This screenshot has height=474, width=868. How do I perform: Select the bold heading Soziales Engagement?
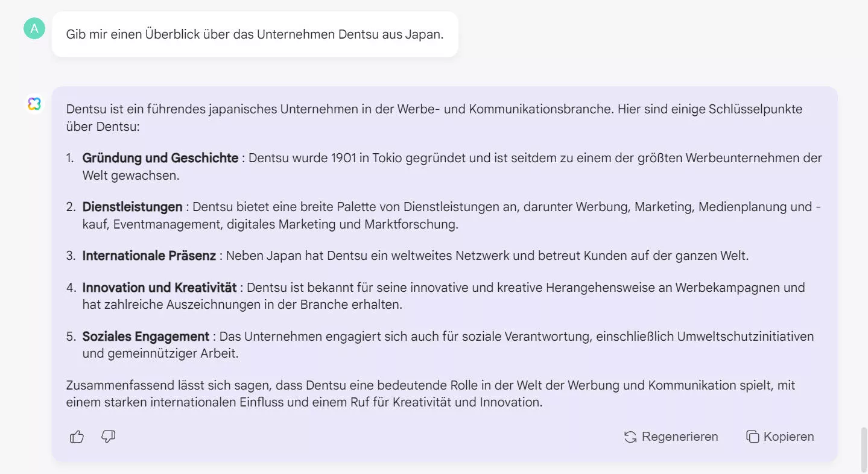[x=146, y=336]
